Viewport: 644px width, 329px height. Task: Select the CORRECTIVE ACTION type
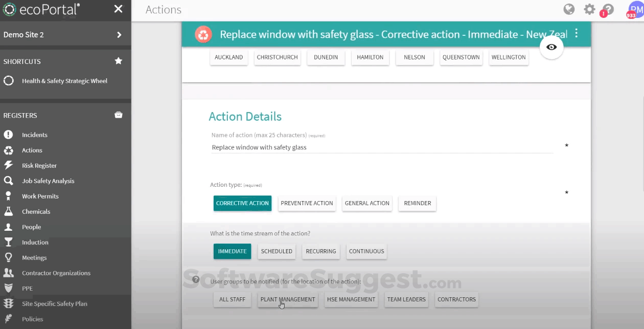(242, 203)
